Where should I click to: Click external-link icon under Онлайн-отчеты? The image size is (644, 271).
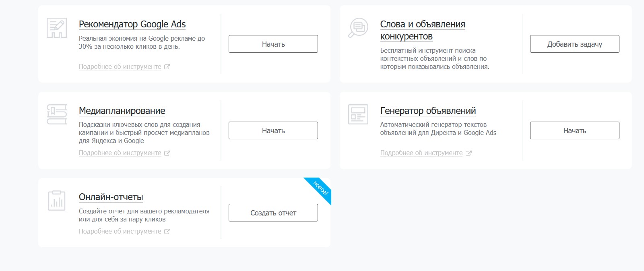click(x=167, y=232)
